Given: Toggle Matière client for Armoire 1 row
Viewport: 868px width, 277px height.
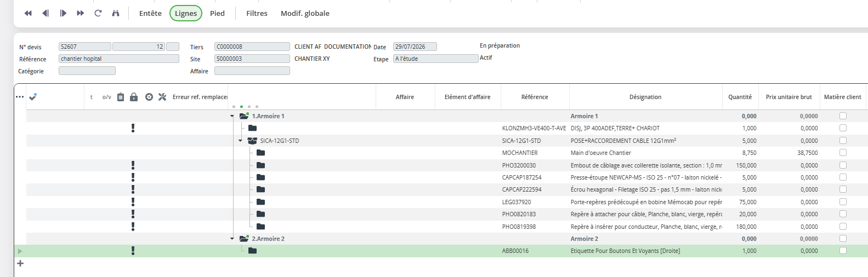Looking at the screenshot, I should pos(843,116).
